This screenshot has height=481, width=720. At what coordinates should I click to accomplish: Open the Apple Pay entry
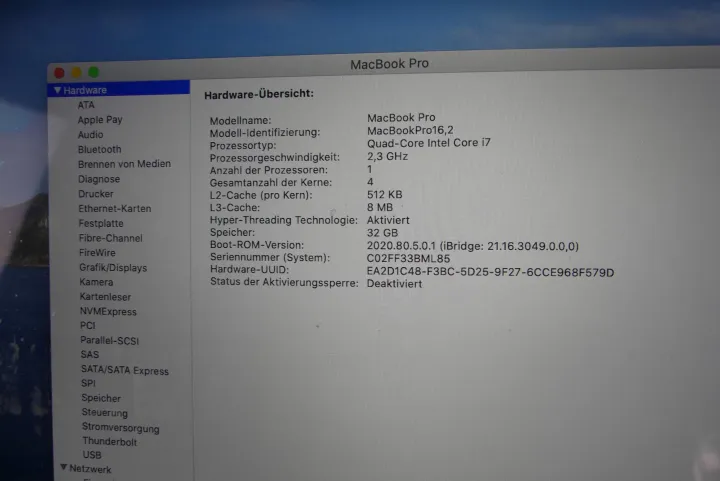click(x=100, y=120)
